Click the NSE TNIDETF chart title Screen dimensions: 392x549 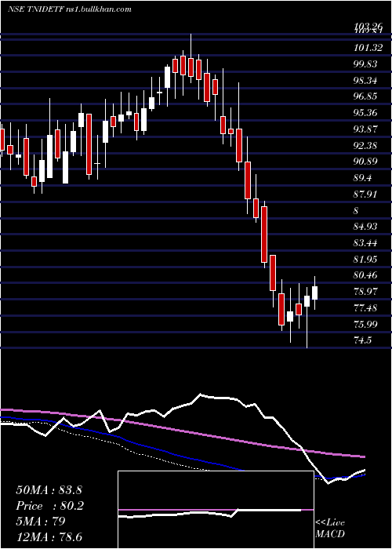pos(69,9)
